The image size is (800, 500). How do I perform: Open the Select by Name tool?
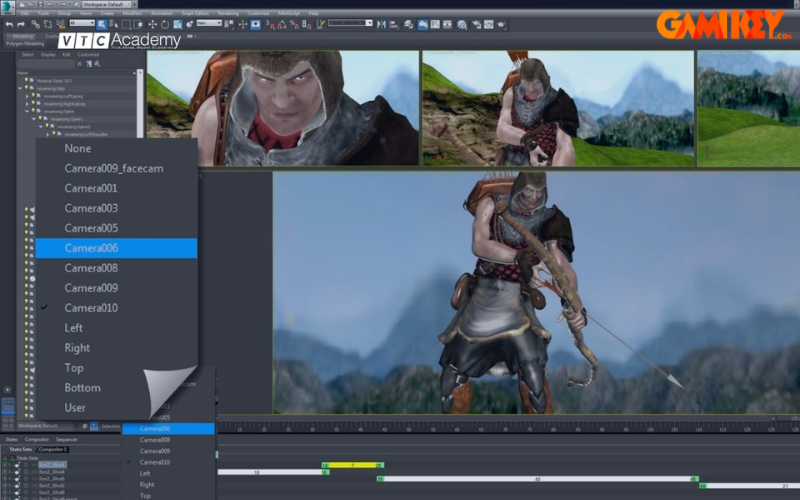point(113,24)
